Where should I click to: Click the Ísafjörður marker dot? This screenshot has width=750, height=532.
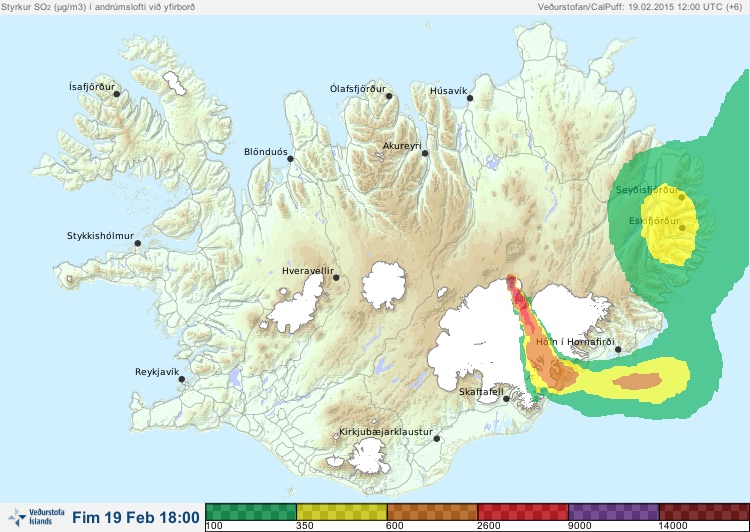(x=116, y=94)
